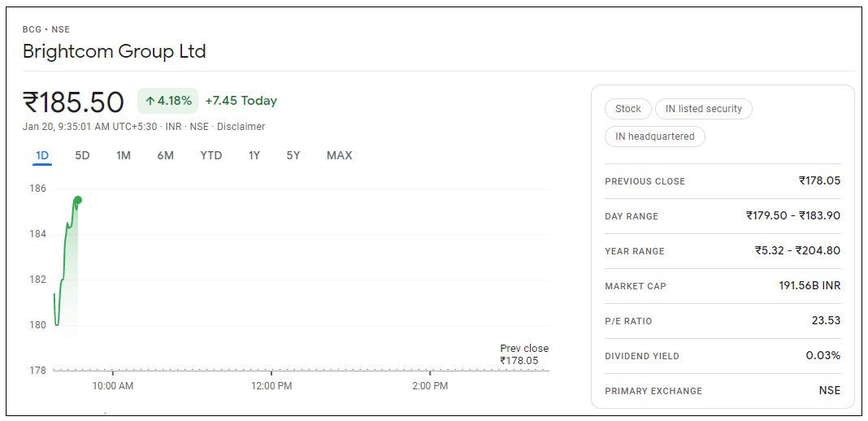Image resolution: width=868 pixels, height=421 pixels.
Task: Open the Disclaimer link
Action: [241, 127]
